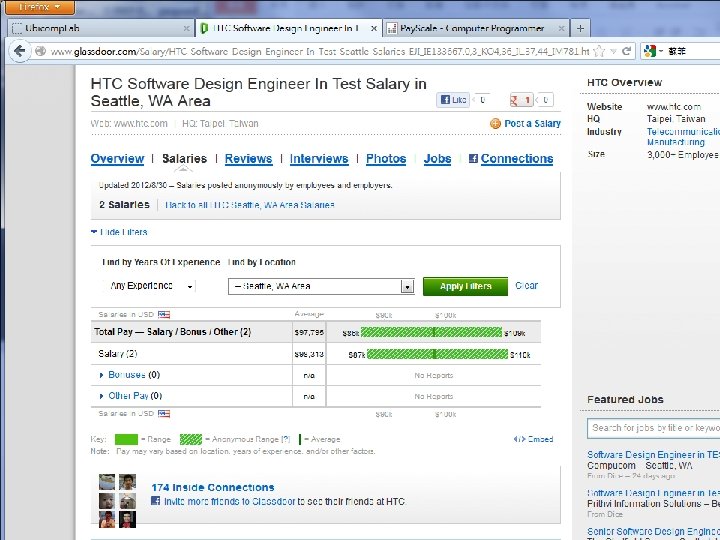Click the top-left connection profile photo

coord(107,483)
